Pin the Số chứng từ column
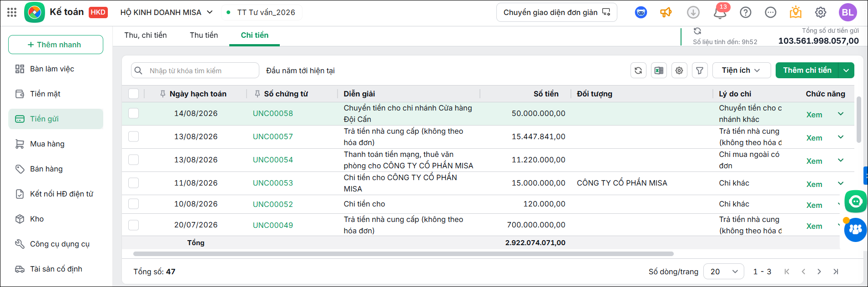This screenshot has width=868, height=287. pos(257,94)
